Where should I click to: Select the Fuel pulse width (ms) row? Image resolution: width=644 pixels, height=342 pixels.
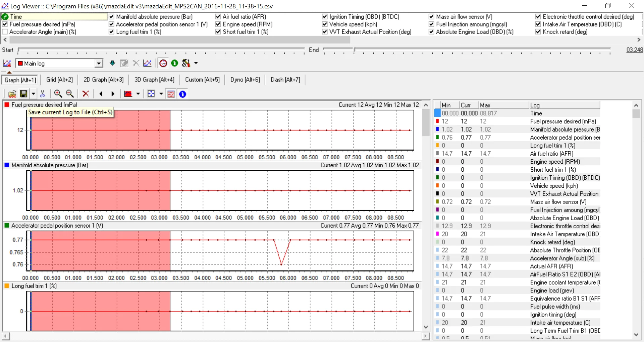[518, 306]
